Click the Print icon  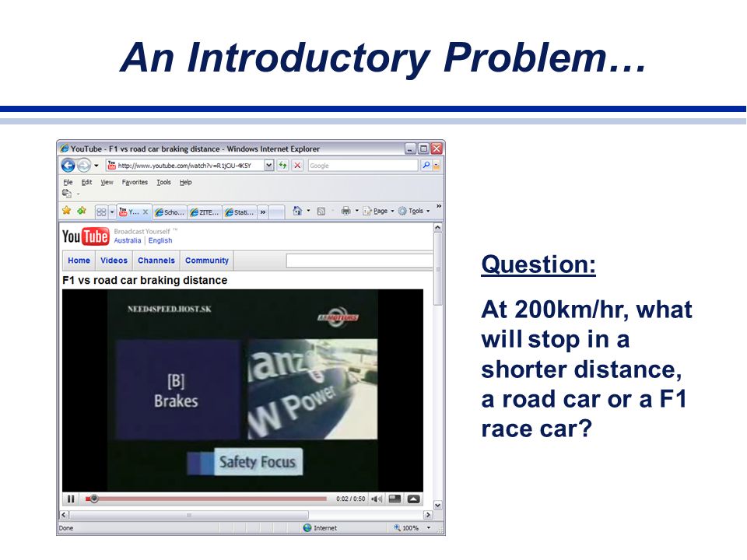point(345,211)
